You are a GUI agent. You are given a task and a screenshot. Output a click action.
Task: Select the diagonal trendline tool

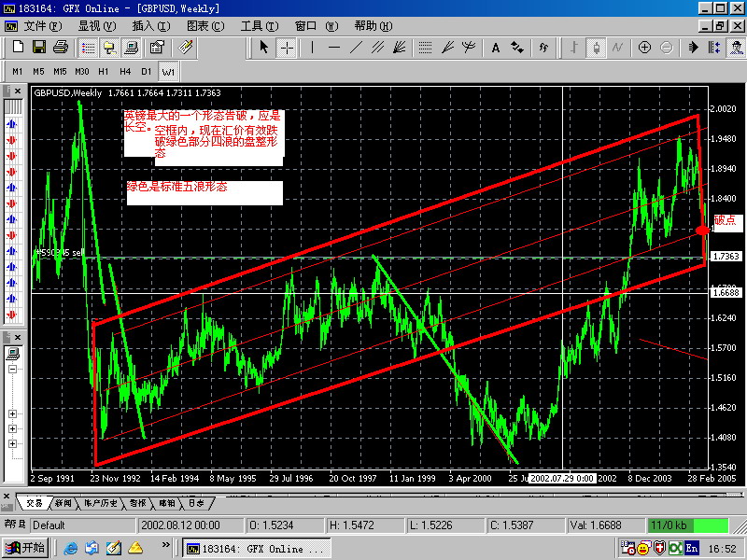[356, 48]
